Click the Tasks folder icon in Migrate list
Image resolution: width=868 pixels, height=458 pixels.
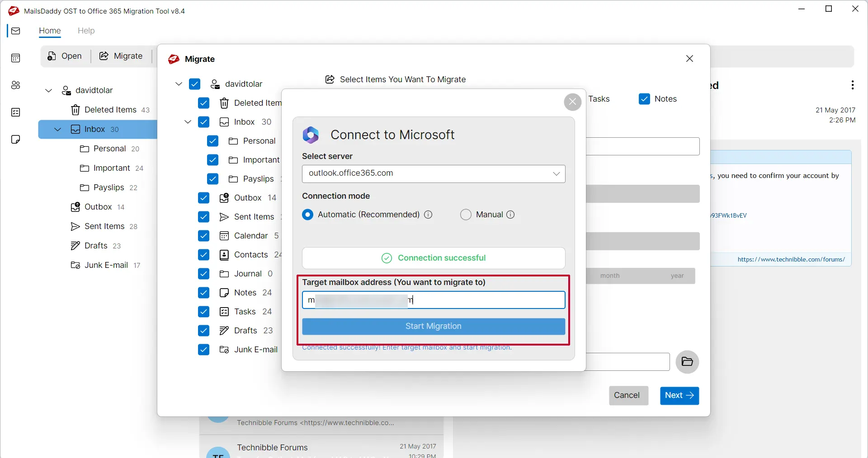click(224, 312)
